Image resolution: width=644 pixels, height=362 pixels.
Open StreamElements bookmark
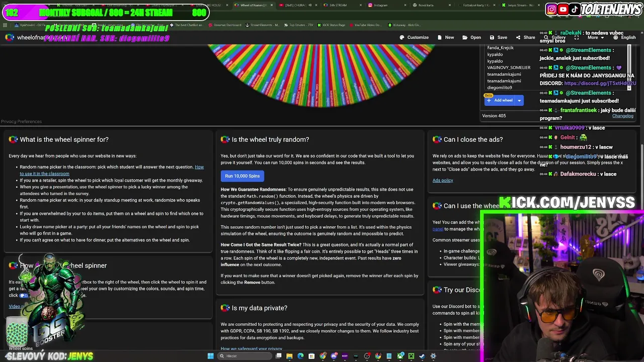[262, 25]
